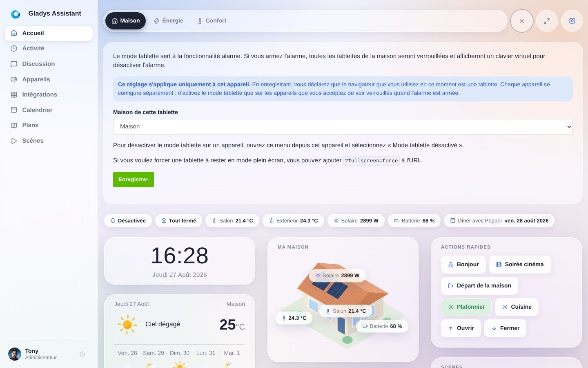Viewport: 588px width, 368px height.
Task: Open Intégrations from the sidebar
Action: (x=49, y=94)
